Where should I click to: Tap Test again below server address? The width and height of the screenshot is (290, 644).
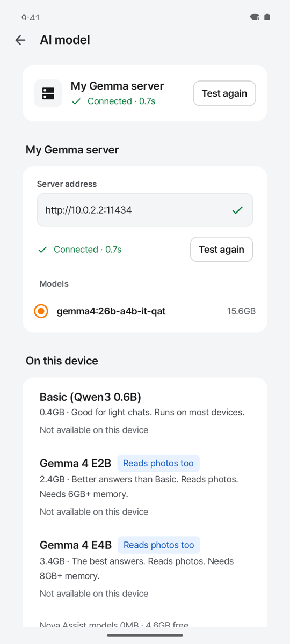pos(221,250)
